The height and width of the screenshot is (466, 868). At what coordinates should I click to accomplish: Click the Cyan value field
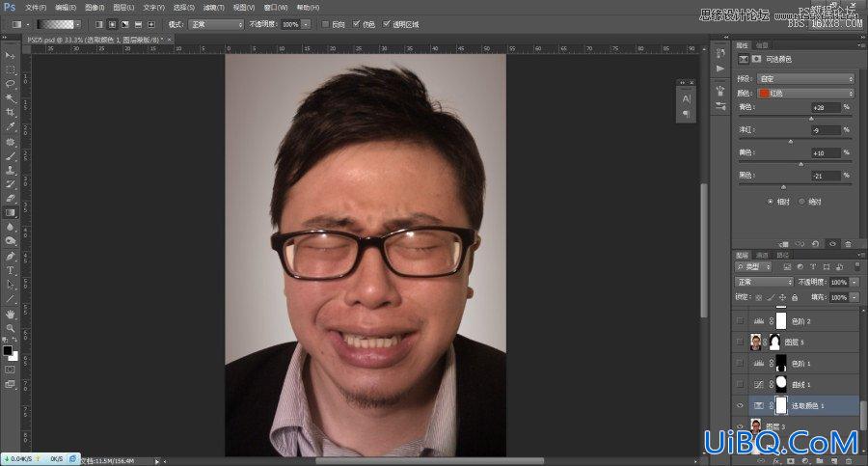point(826,107)
